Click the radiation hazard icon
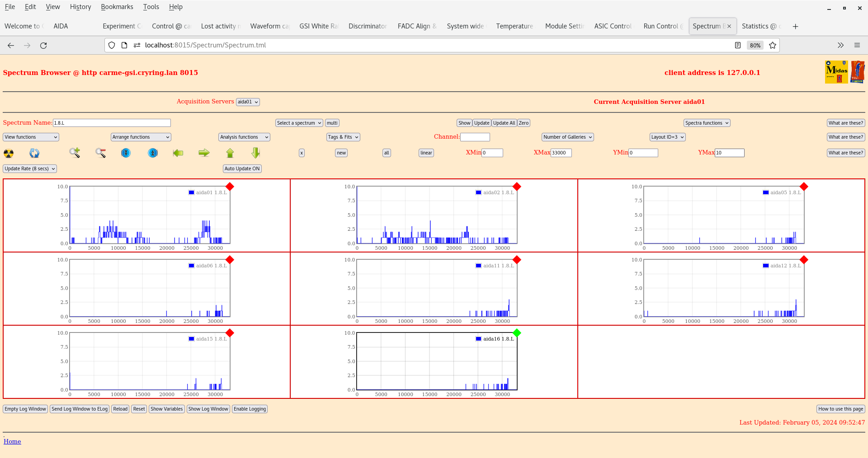This screenshot has height=458, width=868. click(x=9, y=153)
